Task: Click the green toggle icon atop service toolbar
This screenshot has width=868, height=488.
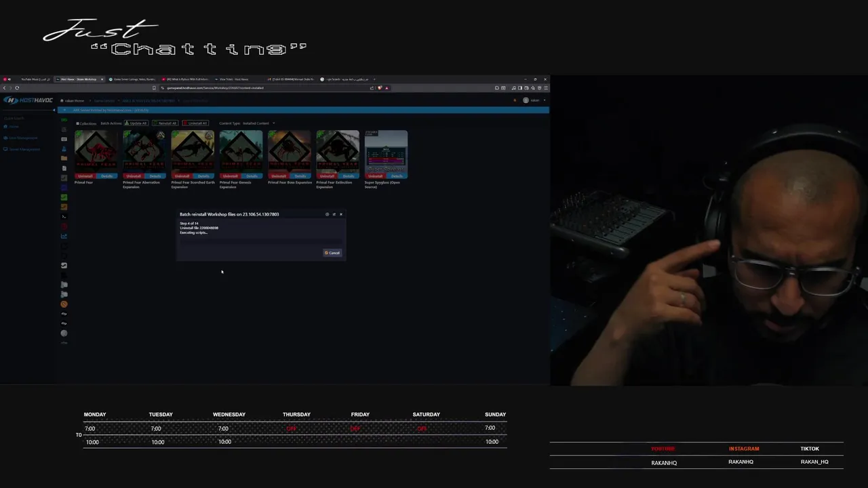Action: pos(64,120)
